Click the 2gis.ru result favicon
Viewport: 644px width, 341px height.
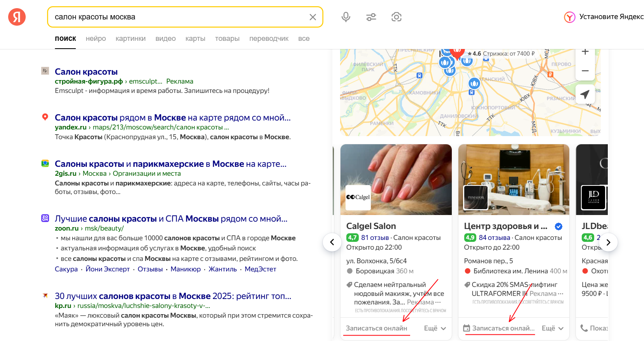coord(45,163)
